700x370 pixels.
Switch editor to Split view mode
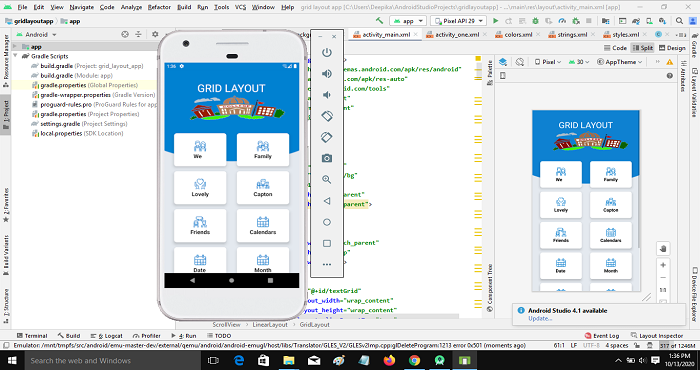pos(642,48)
